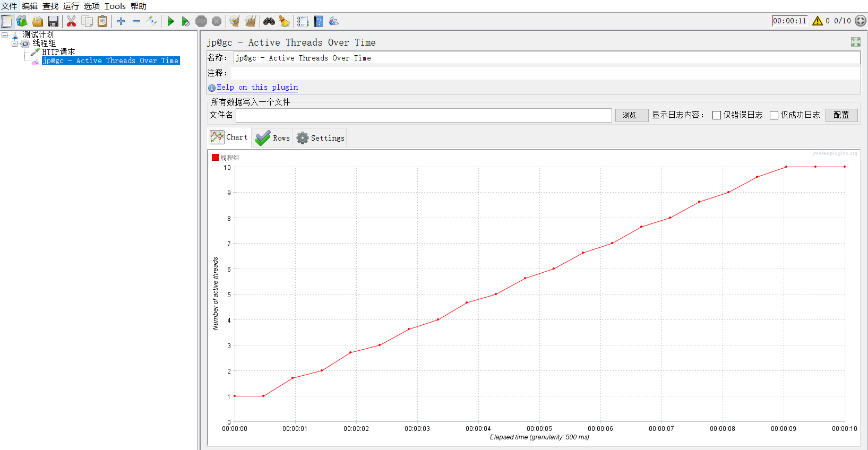Click the 配置 configure button

coord(841,115)
